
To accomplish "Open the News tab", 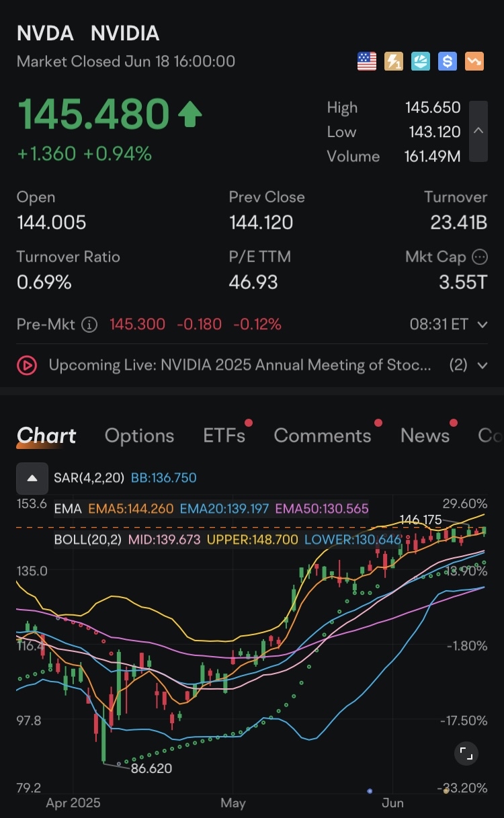I will coord(425,436).
